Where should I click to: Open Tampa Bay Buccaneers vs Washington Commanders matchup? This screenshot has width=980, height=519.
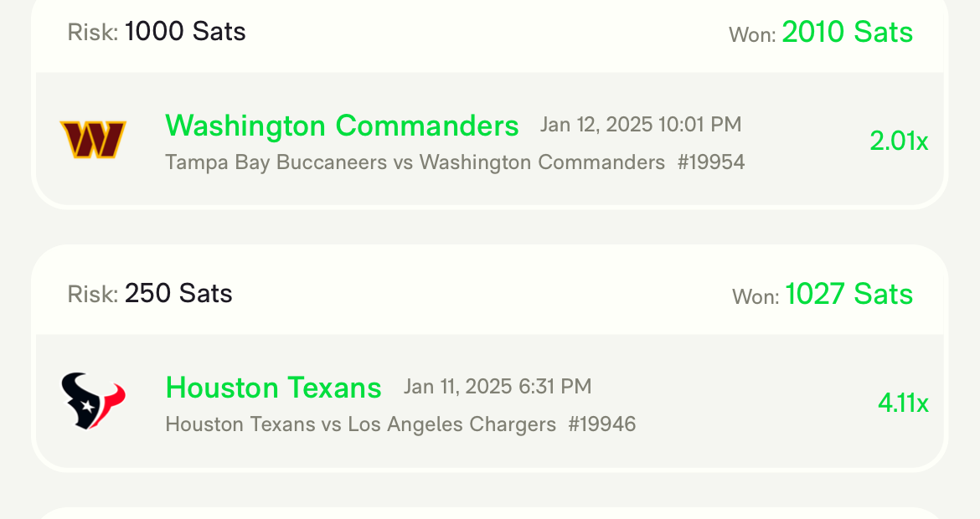[415, 162]
